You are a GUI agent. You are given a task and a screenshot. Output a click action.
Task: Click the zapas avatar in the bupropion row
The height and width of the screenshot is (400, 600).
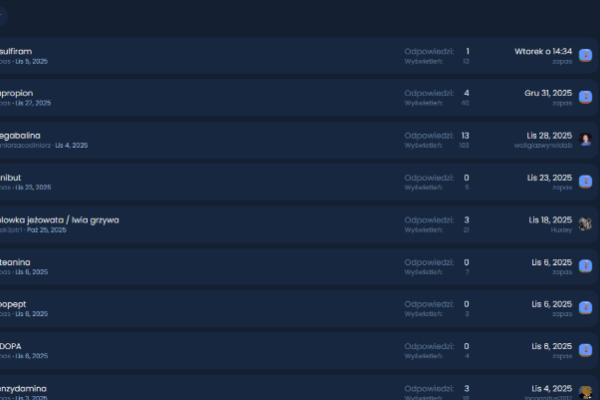pos(585,97)
